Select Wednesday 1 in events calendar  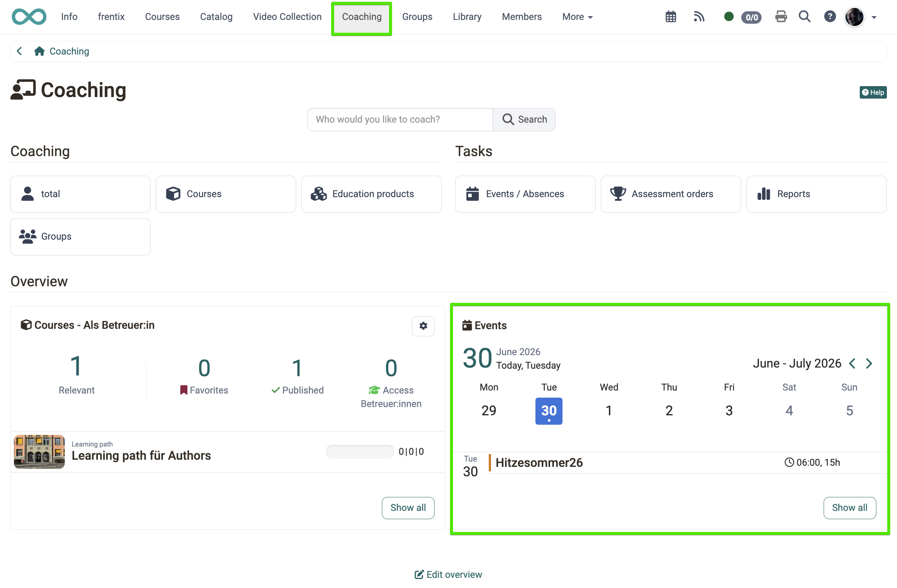pyautogui.click(x=609, y=410)
